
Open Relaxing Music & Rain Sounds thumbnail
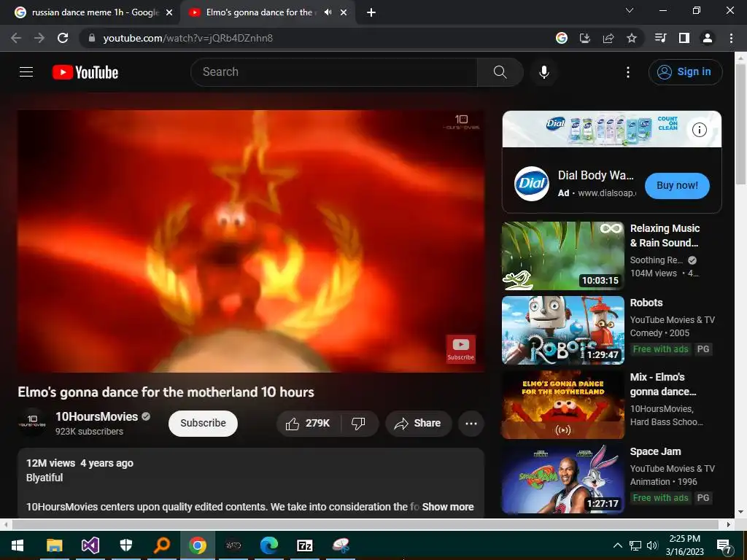click(x=563, y=256)
